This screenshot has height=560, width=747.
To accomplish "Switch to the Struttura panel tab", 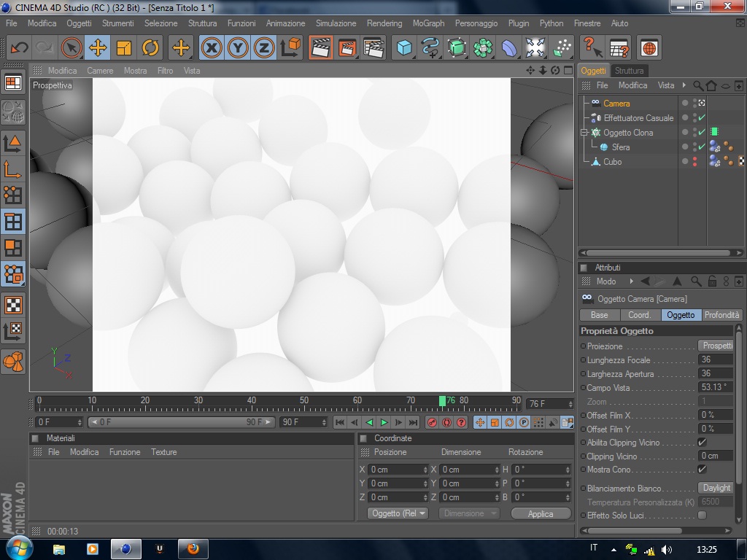I will tap(629, 71).
